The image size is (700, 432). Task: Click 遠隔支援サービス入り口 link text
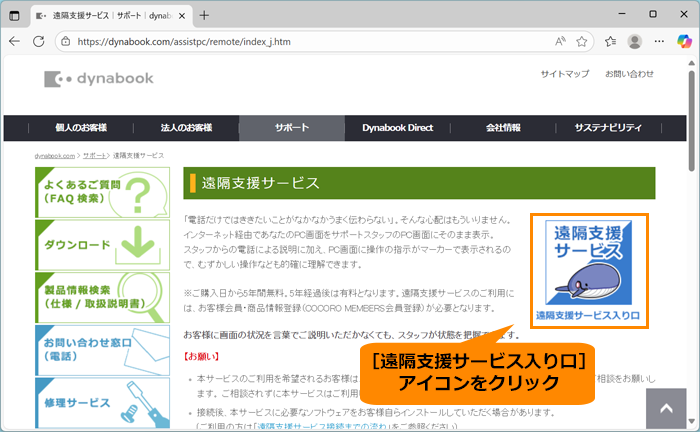coord(588,316)
